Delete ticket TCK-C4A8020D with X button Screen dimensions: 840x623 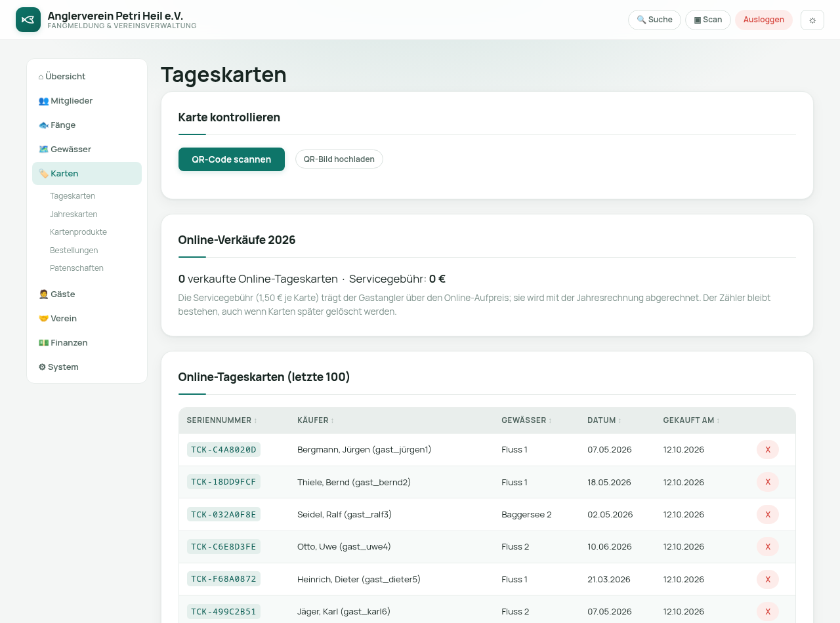tap(768, 450)
